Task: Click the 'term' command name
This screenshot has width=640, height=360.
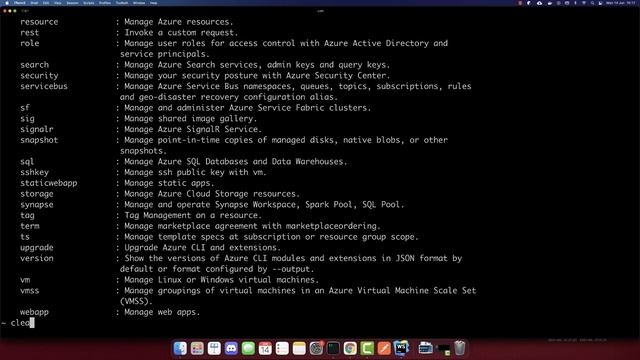Action: tap(30, 226)
